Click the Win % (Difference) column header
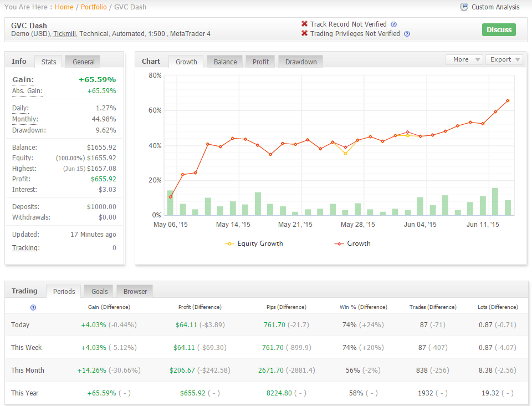532x406 pixels. (363, 307)
